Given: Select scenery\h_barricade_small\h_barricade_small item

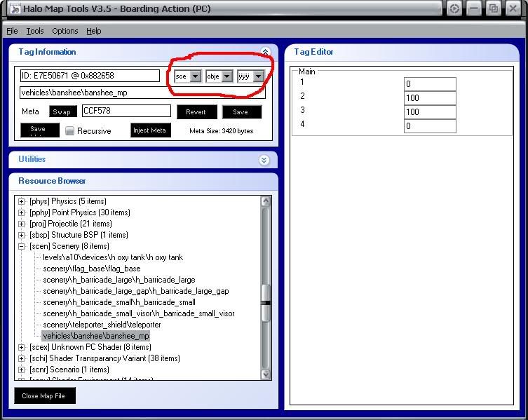Looking at the screenshot, I should pyautogui.click(x=119, y=302).
